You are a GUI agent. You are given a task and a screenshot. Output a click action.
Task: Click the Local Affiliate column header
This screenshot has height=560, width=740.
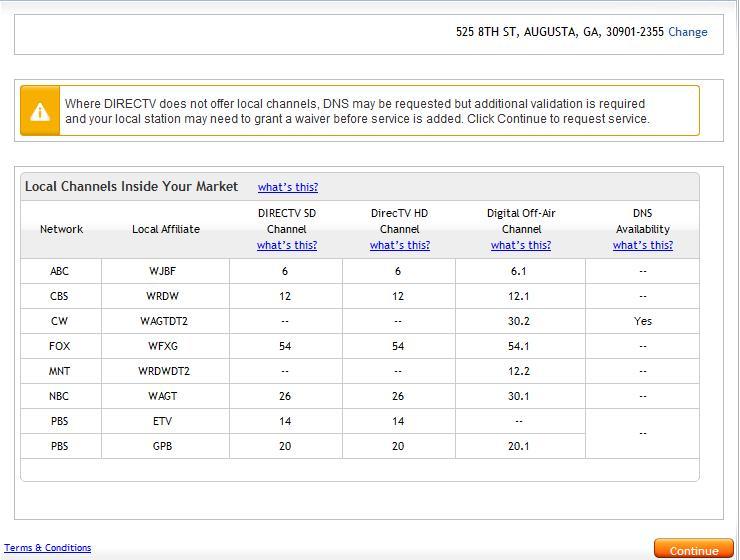[166, 229]
